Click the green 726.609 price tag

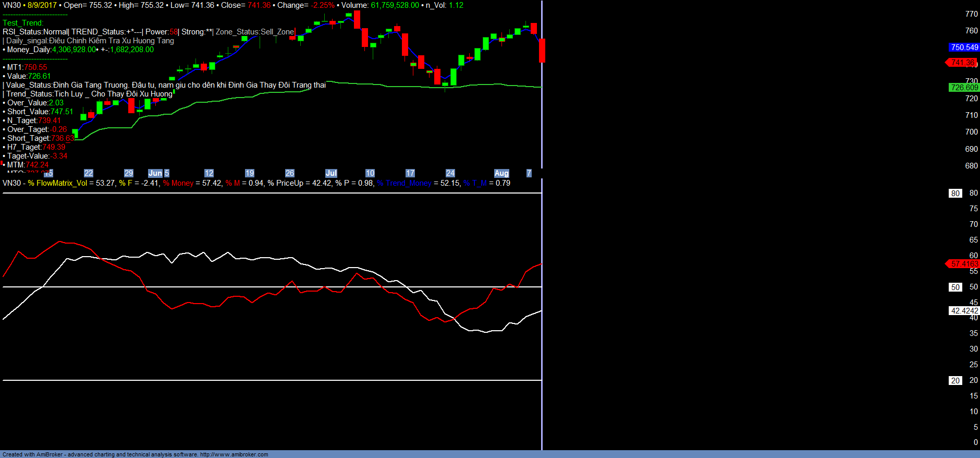[x=964, y=88]
